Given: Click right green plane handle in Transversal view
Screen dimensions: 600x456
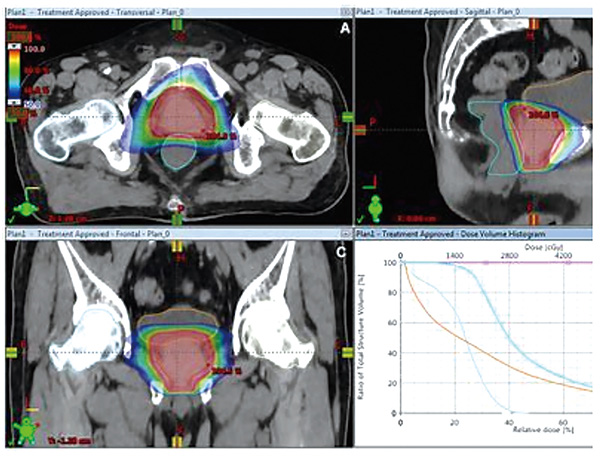Looking at the screenshot, I should (x=347, y=117).
